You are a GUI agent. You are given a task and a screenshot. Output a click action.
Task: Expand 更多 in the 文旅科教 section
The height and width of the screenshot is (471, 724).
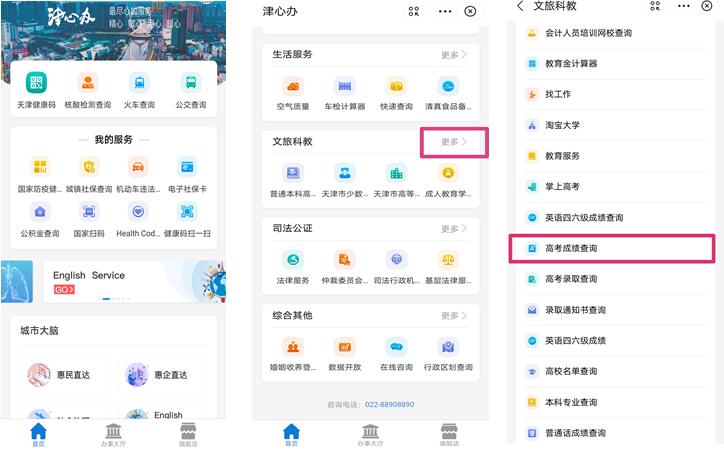point(454,142)
